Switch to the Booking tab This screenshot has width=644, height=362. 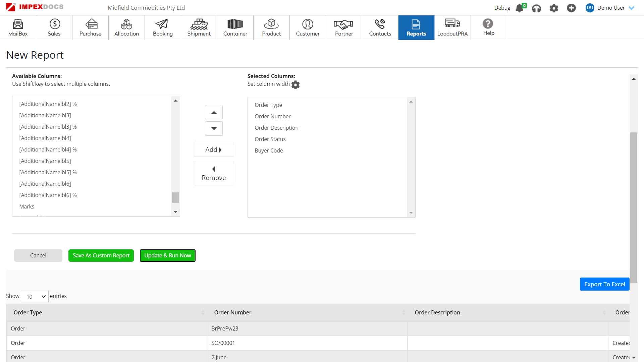(163, 27)
